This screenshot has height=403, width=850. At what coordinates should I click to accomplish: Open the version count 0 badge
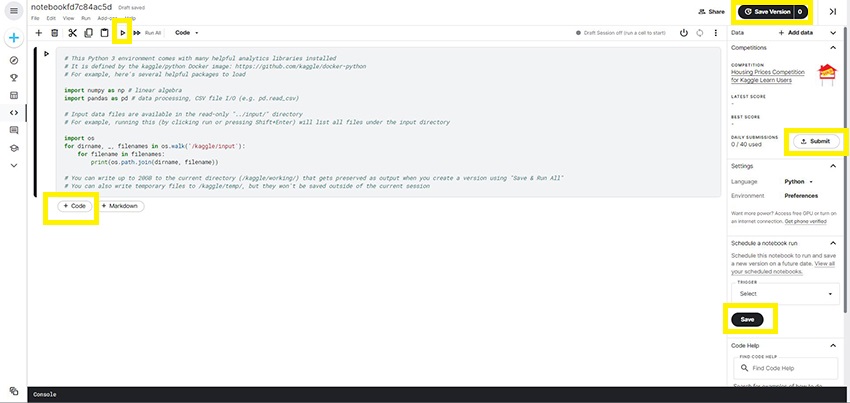(x=802, y=11)
